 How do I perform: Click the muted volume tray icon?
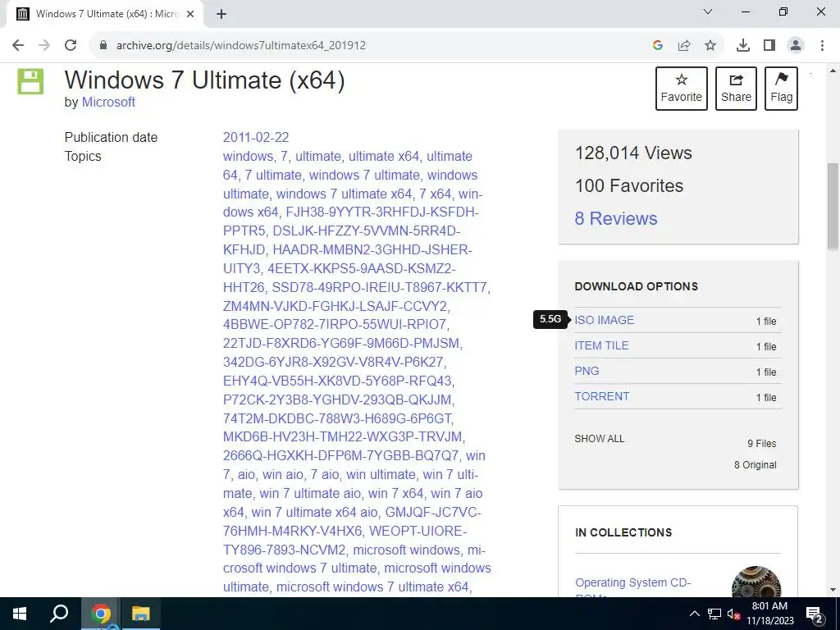pos(733,614)
